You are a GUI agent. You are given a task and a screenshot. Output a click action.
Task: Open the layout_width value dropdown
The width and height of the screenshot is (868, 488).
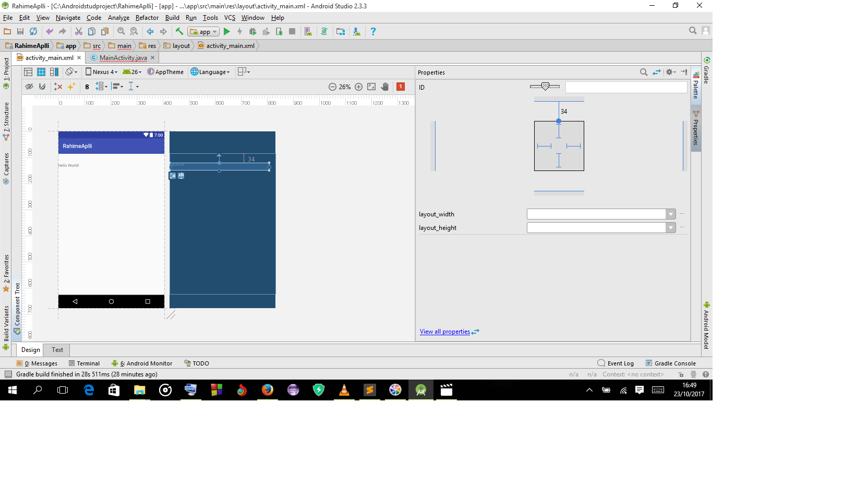(x=670, y=214)
